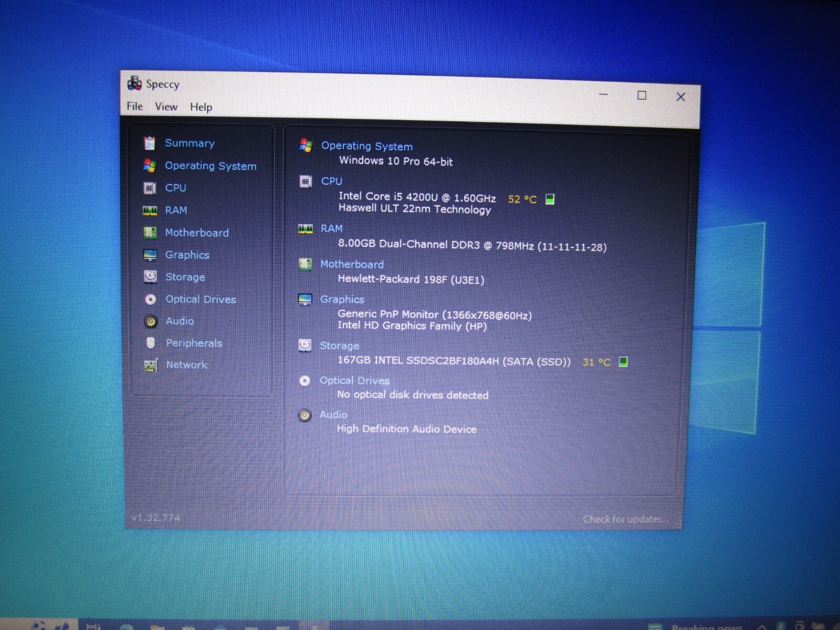
Task: Click 'No optical disk drives detected' text
Action: (x=413, y=395)
